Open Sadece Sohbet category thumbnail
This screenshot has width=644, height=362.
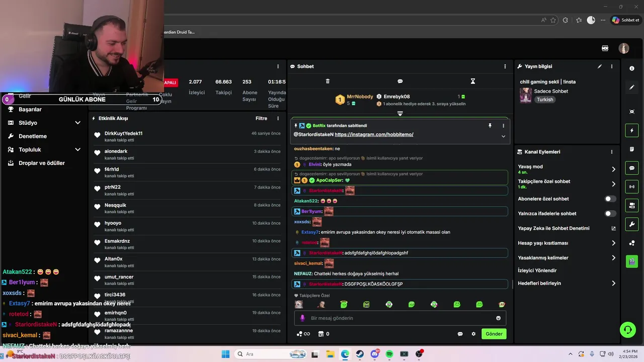(526, 95)
